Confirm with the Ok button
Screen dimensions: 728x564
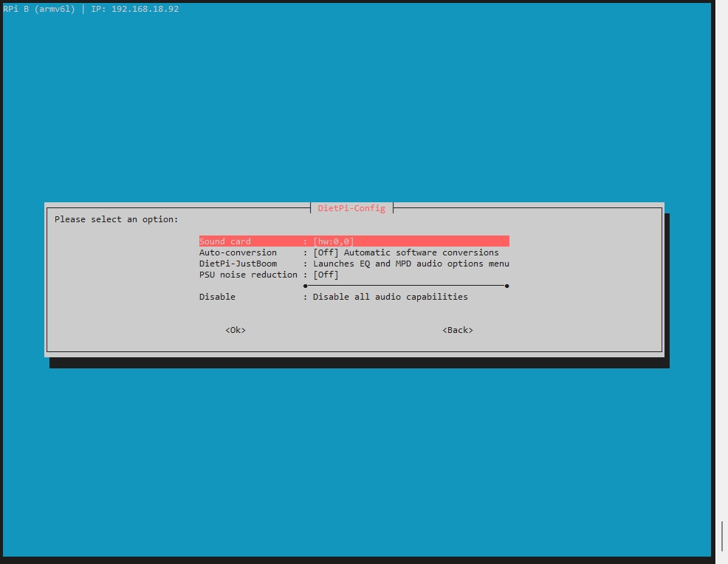(x=236, y=330)
